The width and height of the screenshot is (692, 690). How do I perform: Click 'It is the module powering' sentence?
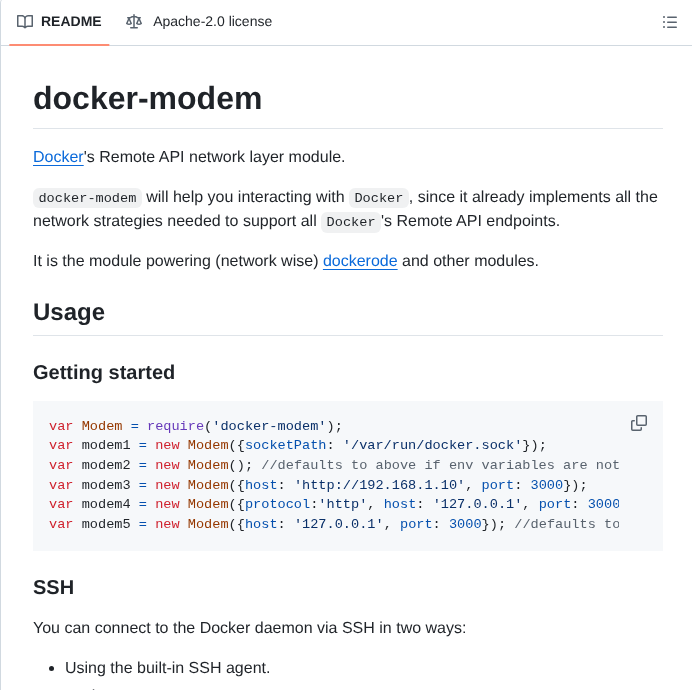pos(286,260)
